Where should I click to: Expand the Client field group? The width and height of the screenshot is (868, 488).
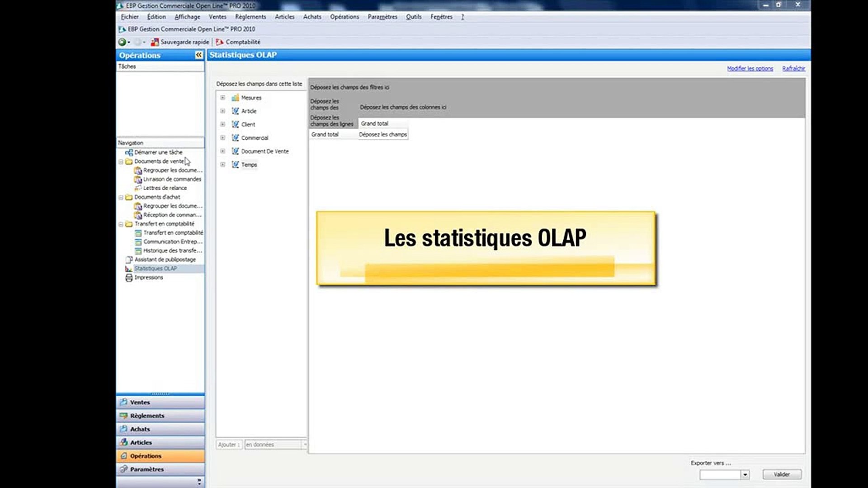pyautogui.click(x=222, y=124)
